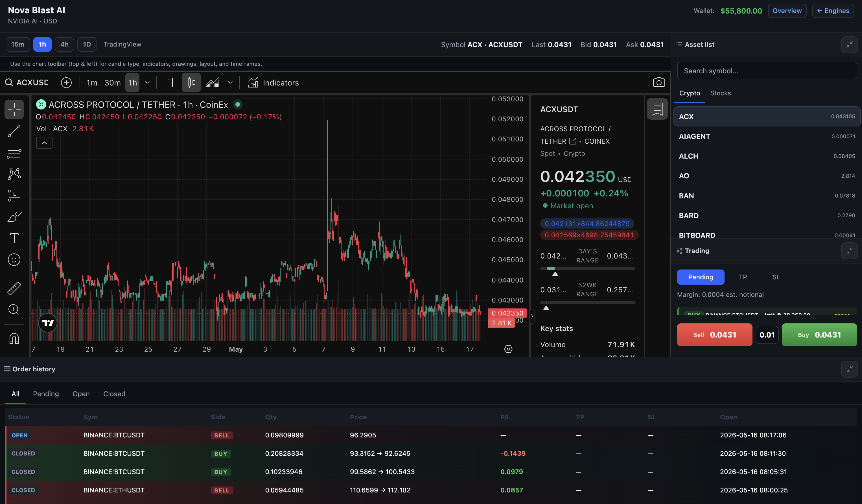Open the TP trading tab
Screen dimensions: 862x504
pos(743,277)
